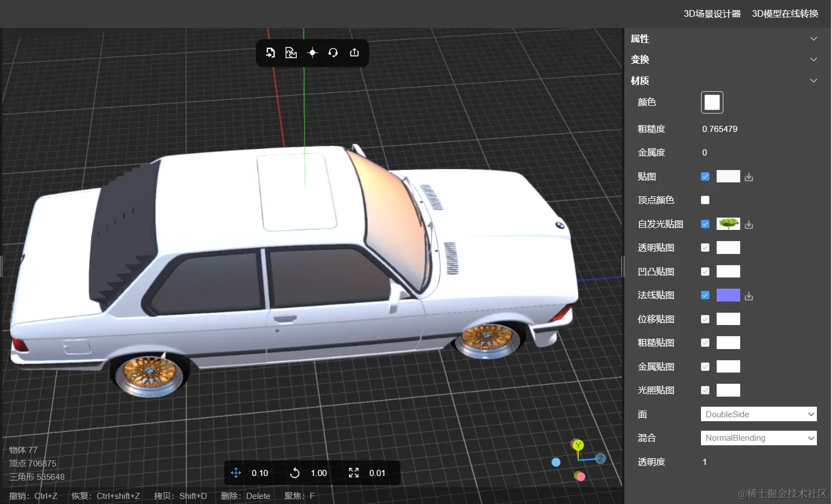
Task: Select the move translate tool icon
Action: (x=236, y=473)
